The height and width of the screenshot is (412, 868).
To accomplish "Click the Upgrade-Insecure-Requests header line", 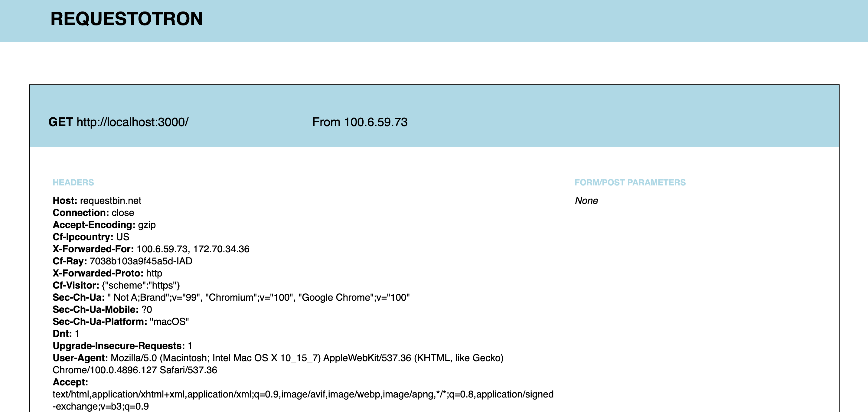I will click(x=122, y=346).
